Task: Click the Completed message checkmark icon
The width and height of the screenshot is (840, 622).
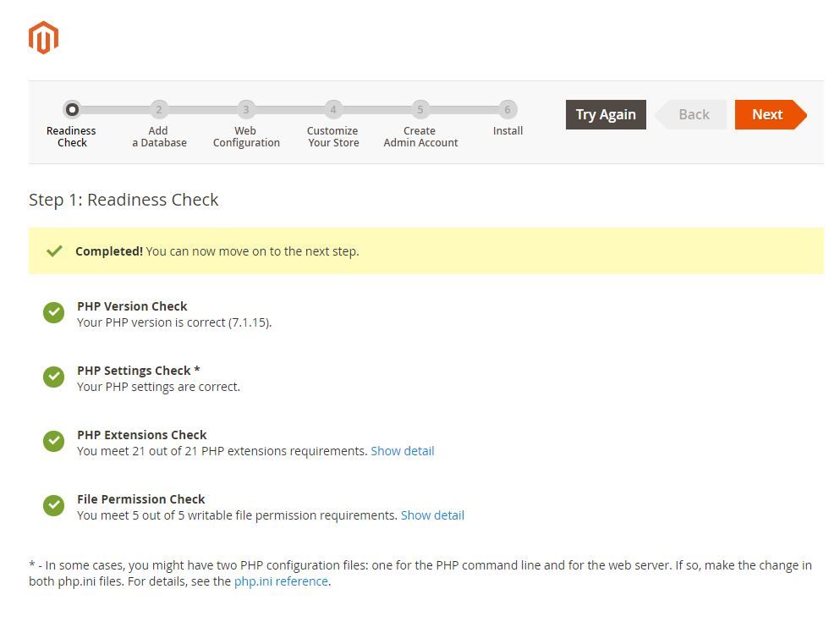Action: (x=54, y=251)
